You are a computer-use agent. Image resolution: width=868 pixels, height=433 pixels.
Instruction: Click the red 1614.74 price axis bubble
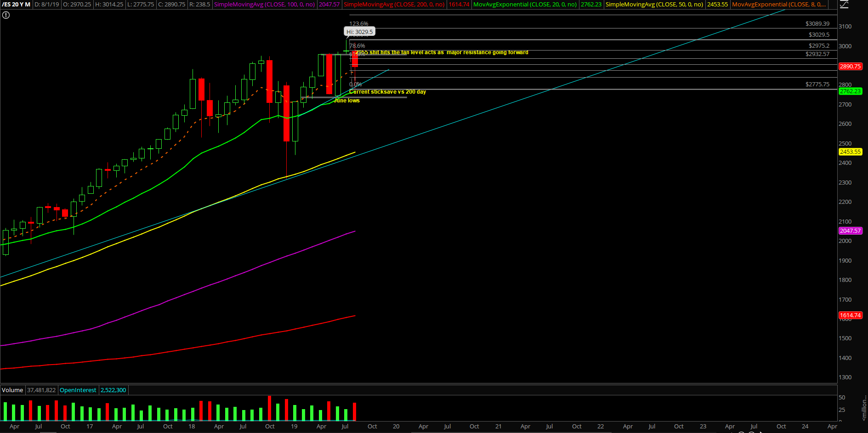tap(851, 315)
